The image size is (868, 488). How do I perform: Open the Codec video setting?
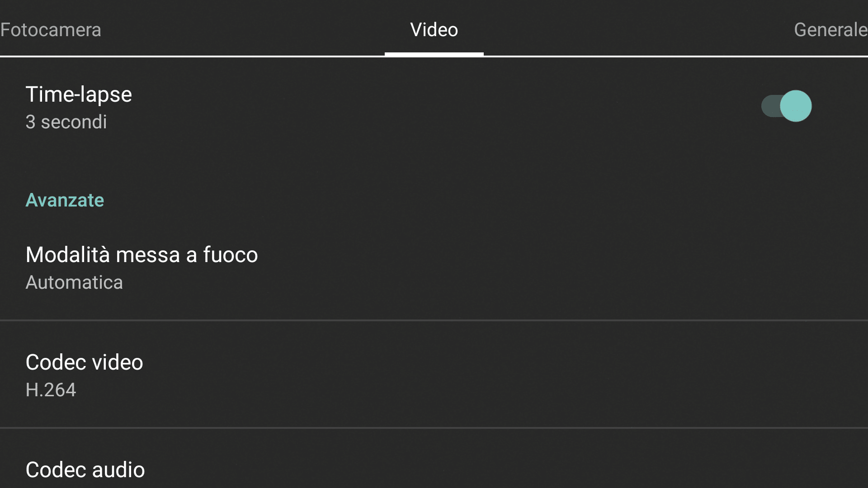(84, 362)
